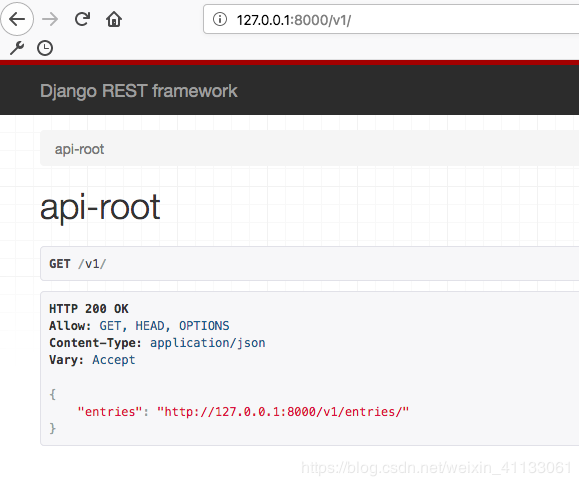Click the Vary: Accept header line
Screen dimensions: 579x486
[x=92, y=360]
